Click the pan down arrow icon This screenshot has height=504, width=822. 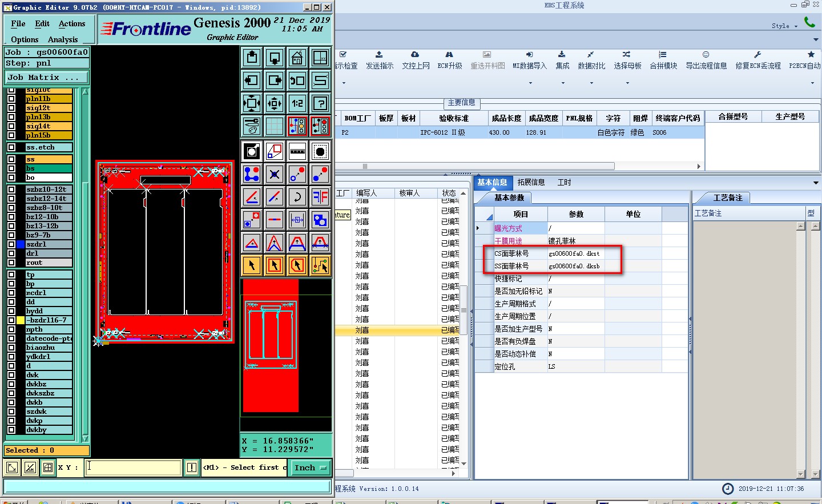[x=275, y=58]
